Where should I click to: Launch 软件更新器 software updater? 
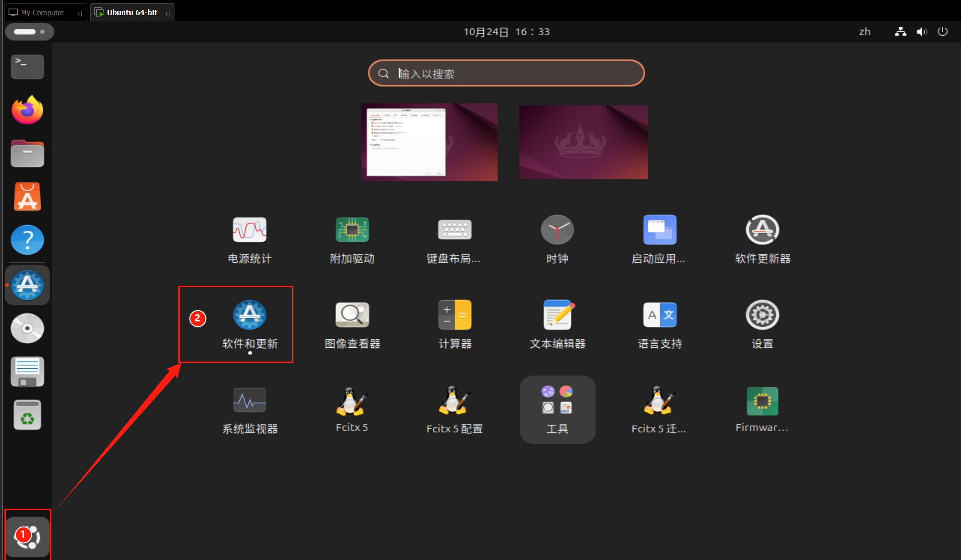point(762,230)
